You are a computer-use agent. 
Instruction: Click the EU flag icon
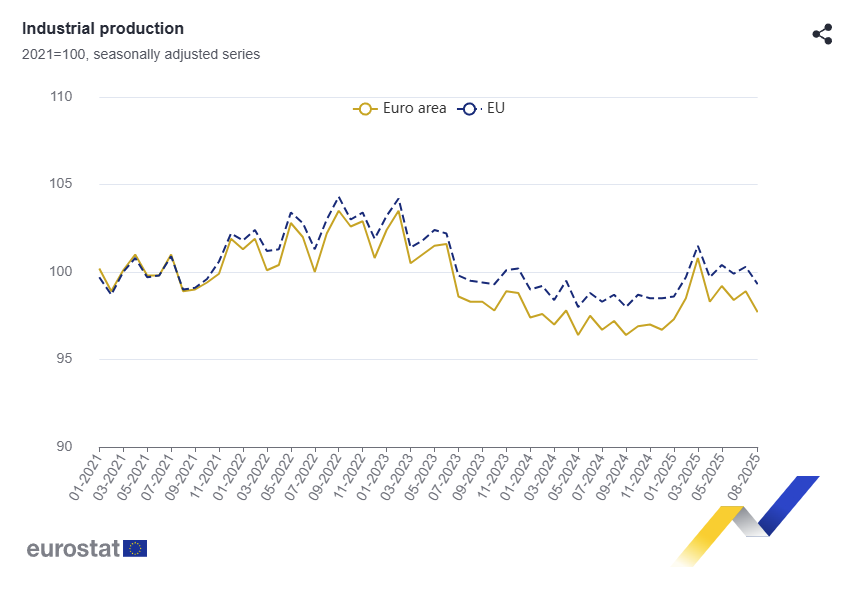(x=135, y=548)
